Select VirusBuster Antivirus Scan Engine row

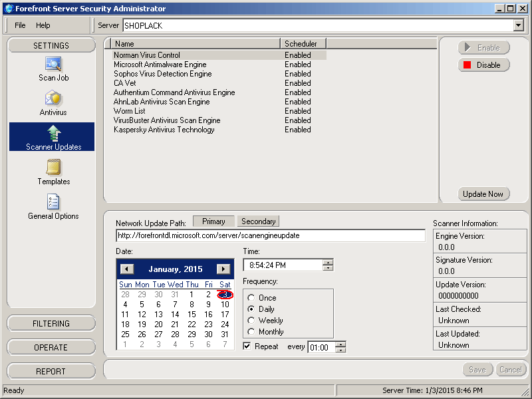(219, 120)
